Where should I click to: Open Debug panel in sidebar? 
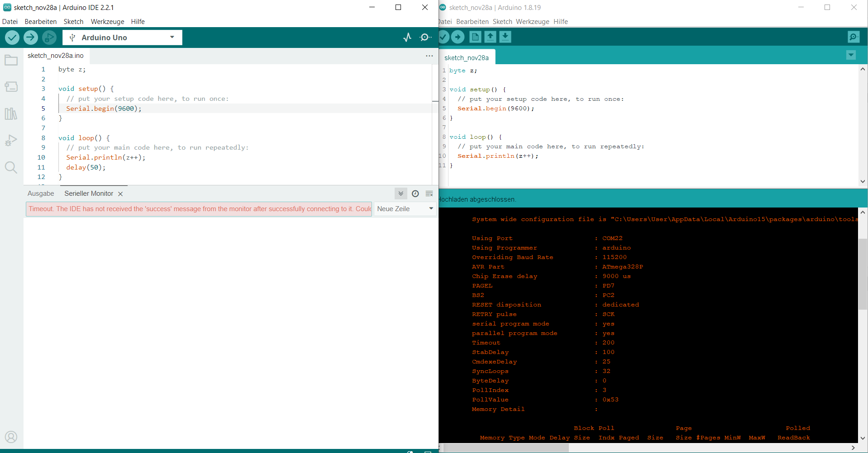click(x=11, y=141)
